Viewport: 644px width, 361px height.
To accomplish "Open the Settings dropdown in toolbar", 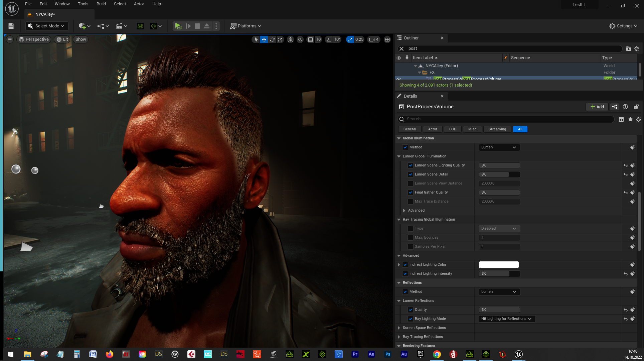I will (623, 26).
